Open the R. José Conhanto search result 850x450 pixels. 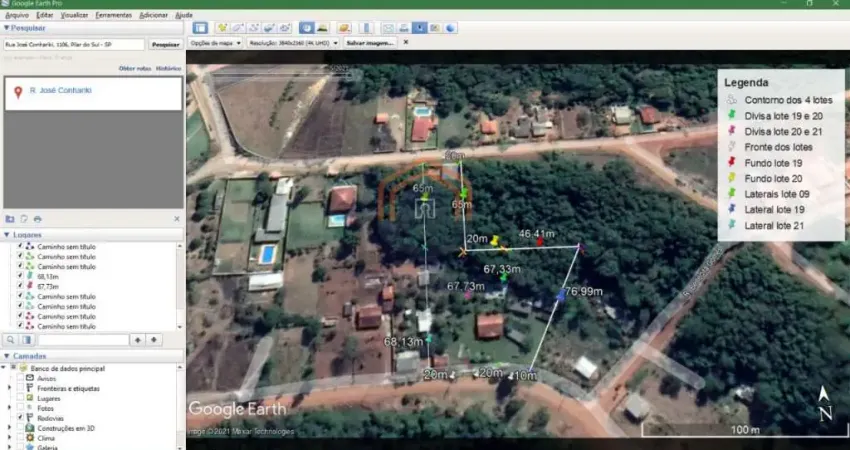[x=61, y=91]
